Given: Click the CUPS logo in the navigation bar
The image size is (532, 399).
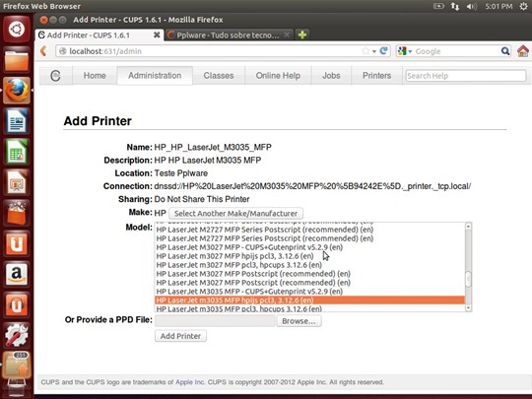Looking at the screenshot, I should [55, 75].
